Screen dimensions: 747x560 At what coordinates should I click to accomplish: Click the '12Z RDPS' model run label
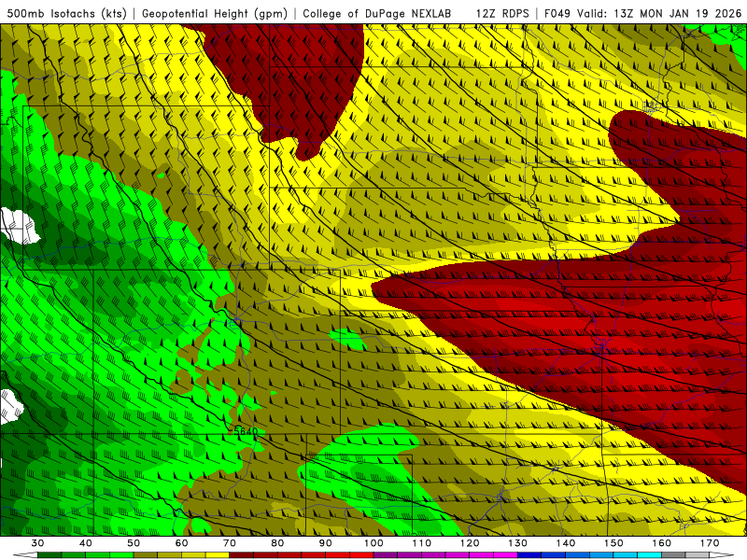[502, 13]
